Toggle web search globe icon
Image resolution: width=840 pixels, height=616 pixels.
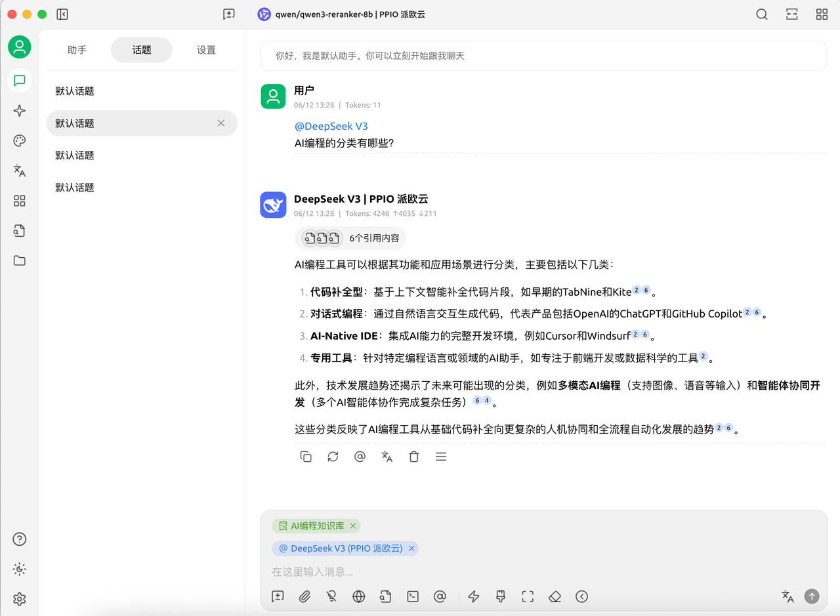(x=358, y=596)
